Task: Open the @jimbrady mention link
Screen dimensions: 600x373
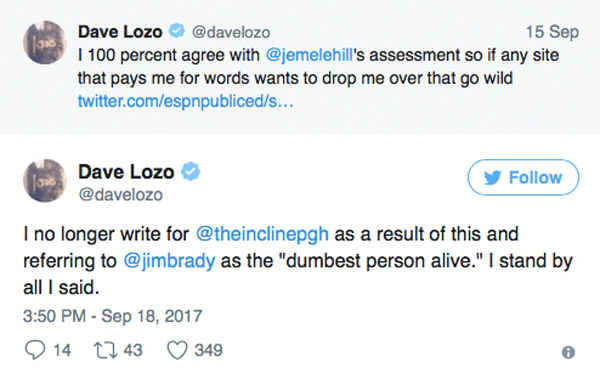Action: 169,261
